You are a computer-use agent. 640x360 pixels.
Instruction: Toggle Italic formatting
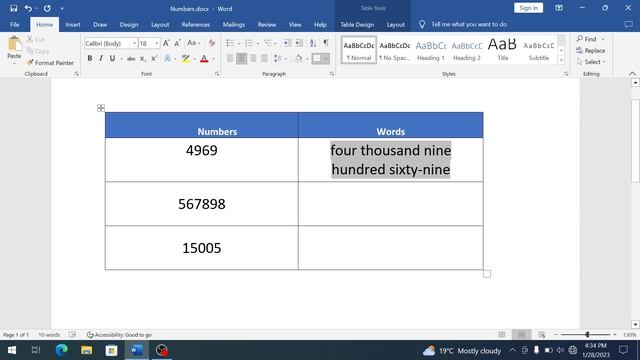[x=101, y=58]
